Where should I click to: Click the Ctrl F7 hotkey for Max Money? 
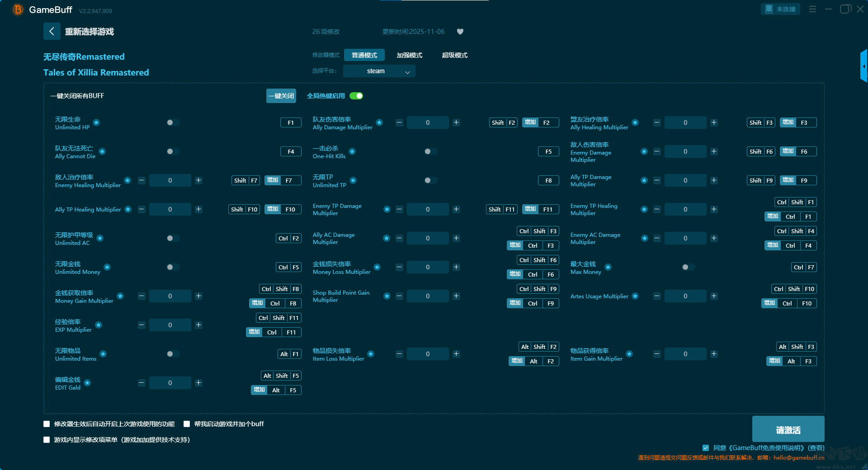(804, 267)
